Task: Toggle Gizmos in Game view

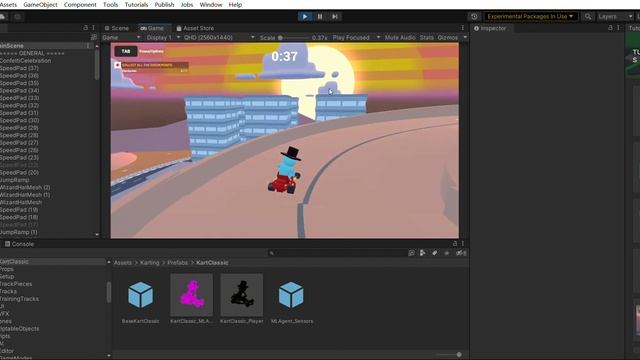Action: (x=448, y=37)
